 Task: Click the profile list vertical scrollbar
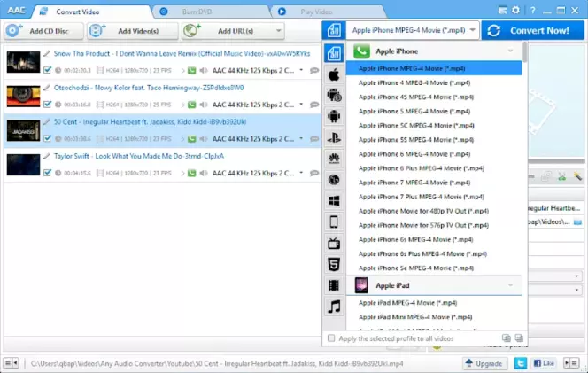click(524, 52)
